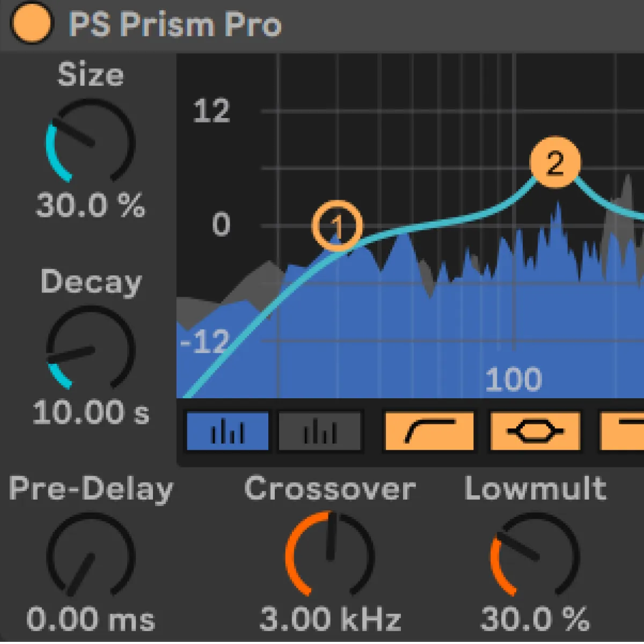Image resolution: width=644 pixels, height=644 pixels.
Task: Toggle the blue spectrum analyzer button
Action: [x=227, y=431]
